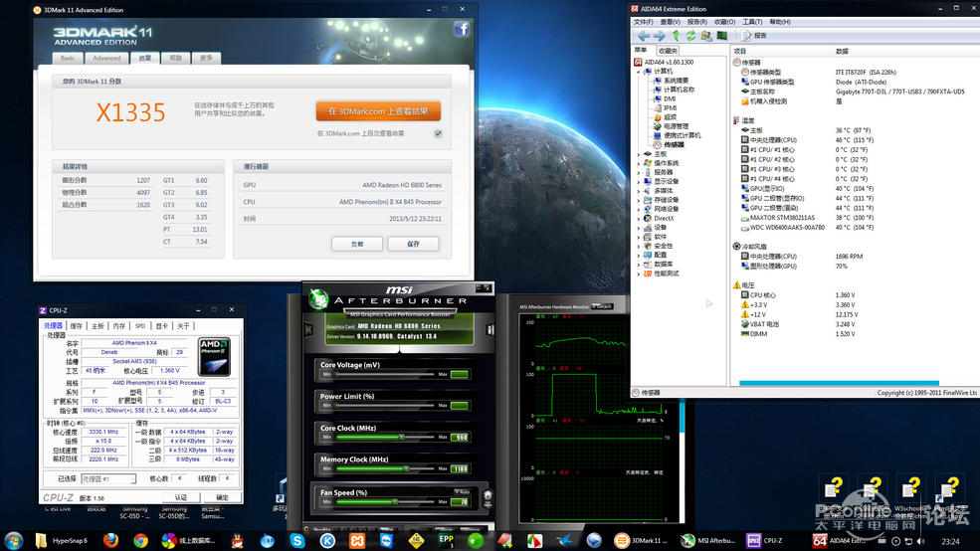This screenshot has height=551, width=980.
Task: Click the X1335 score in 3DMark
Action: [130, 112]
